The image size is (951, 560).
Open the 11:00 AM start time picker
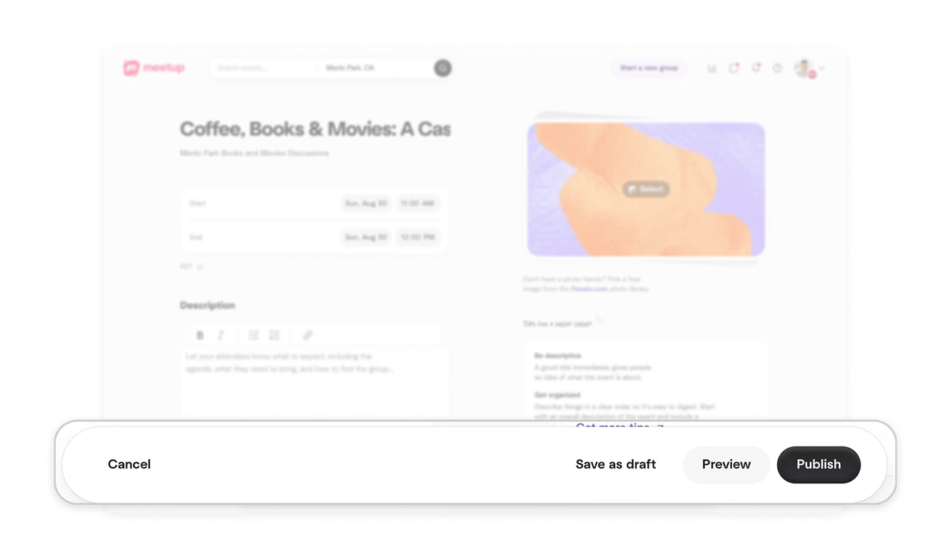tap(418, 204)
